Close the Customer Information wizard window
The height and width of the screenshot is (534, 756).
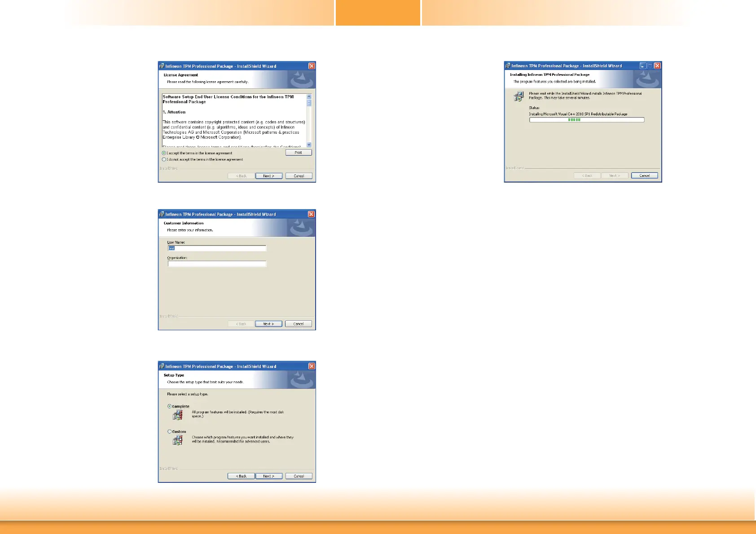pyautogui.click(x=311, y=214)
